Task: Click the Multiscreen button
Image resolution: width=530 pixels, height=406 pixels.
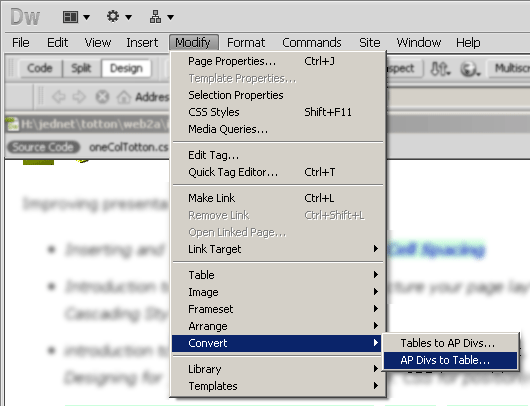Action: pos(508,68)
